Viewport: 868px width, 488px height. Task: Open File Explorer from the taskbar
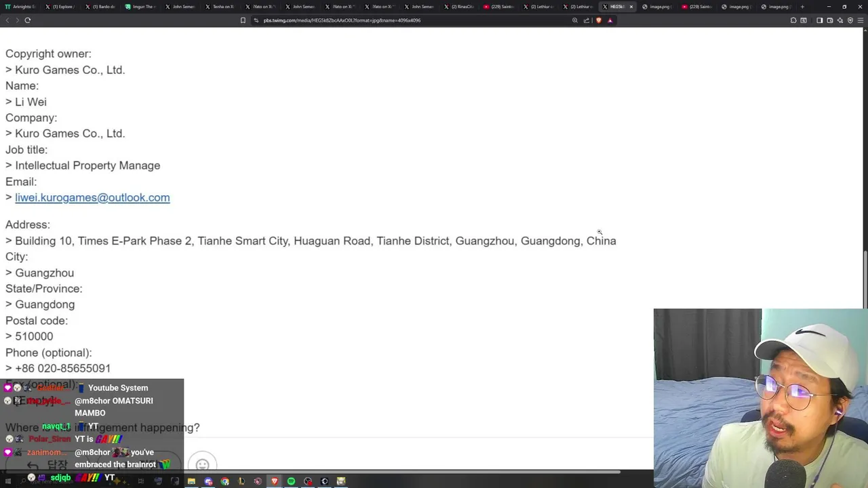[191, 481]
